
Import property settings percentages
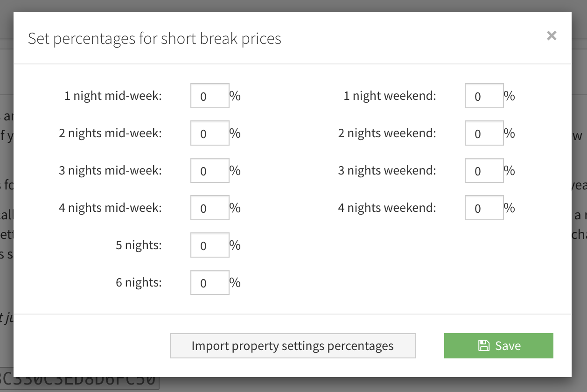click(293, 346)
